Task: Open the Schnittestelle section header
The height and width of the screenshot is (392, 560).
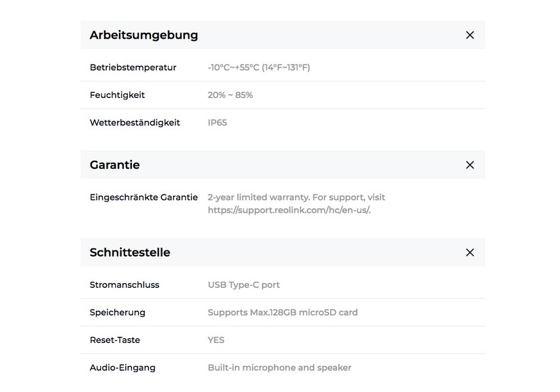Action: (130, 252)
